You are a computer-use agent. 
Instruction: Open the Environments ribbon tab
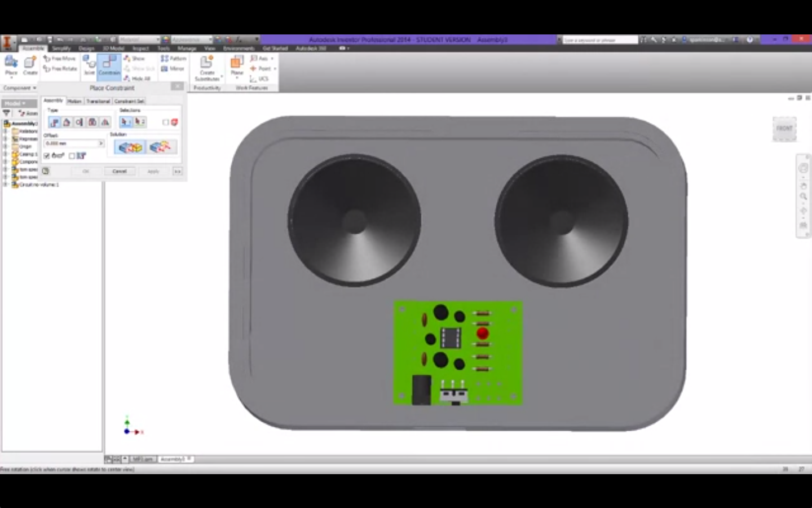click(x=239, y=49)
